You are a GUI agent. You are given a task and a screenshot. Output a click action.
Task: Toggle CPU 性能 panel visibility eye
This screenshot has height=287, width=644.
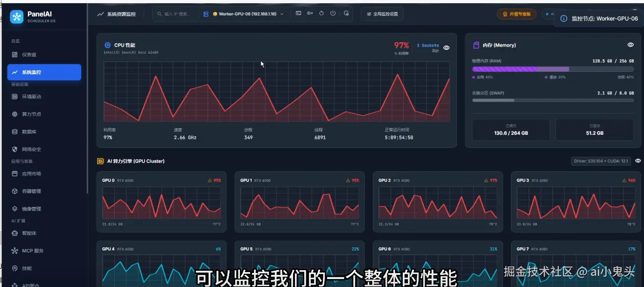coord(447,48)
